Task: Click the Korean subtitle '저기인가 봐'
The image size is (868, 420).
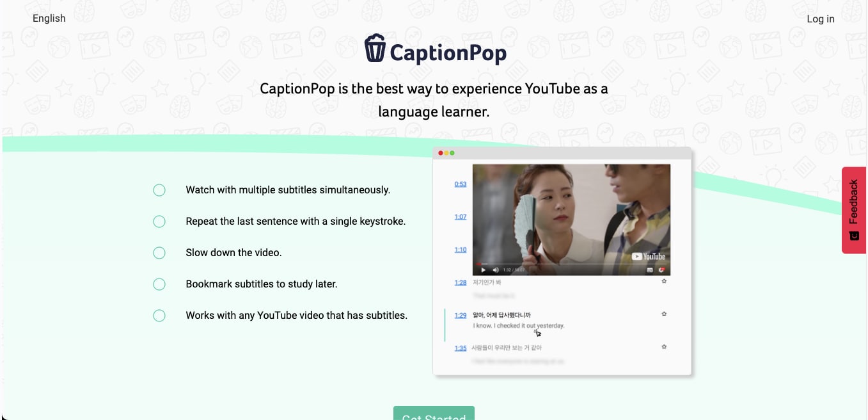Action: (x=487, y=282)
